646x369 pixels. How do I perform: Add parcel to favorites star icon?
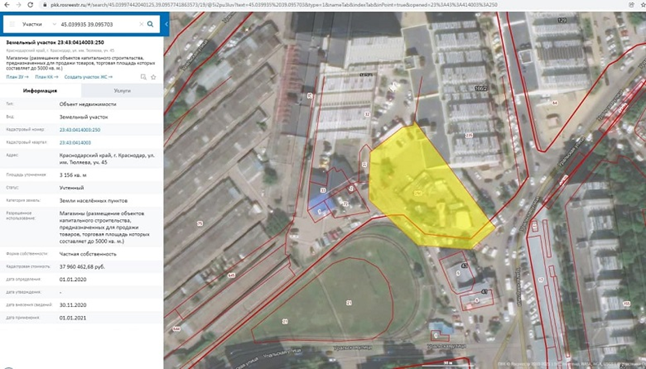[x=153, y=77]
